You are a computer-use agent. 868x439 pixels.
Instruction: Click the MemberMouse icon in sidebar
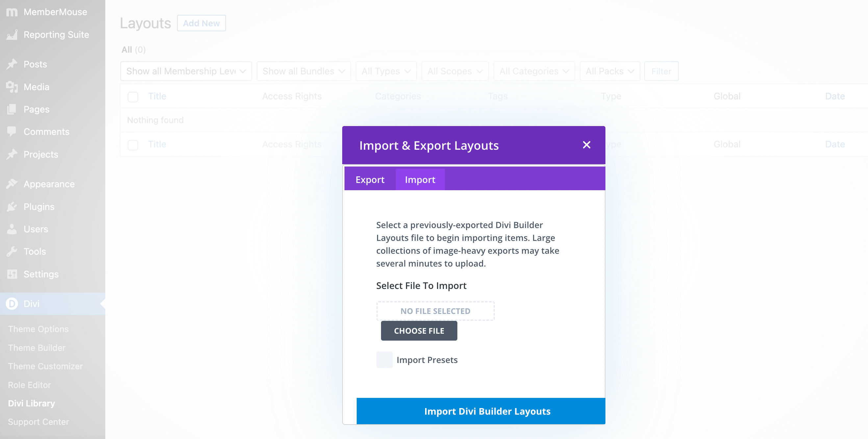[x=11, y=11]
